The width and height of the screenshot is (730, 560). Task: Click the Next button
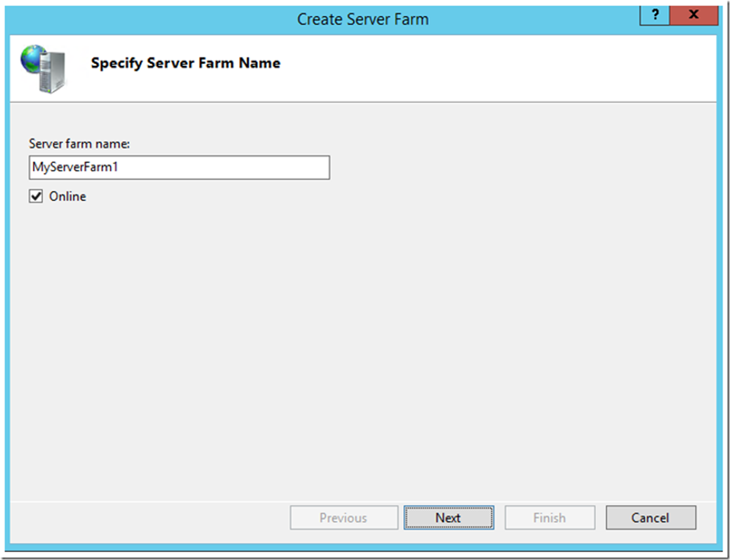448,518
